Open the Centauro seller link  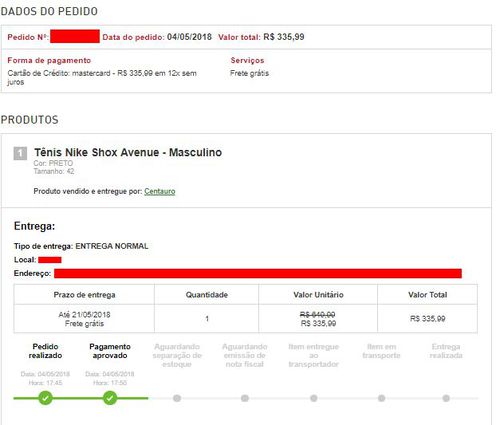point(160,191)
